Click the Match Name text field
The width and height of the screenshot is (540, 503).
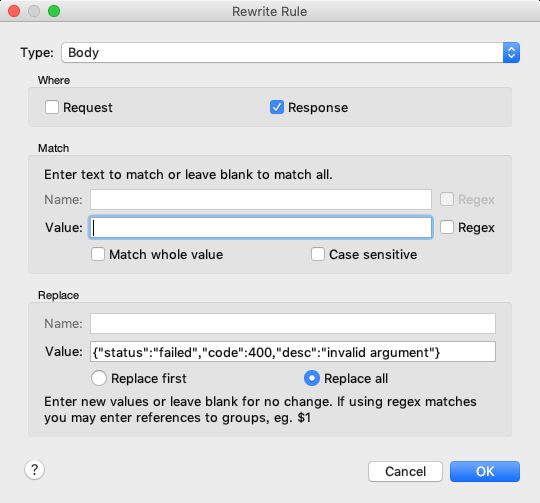(x=261, y=199)
